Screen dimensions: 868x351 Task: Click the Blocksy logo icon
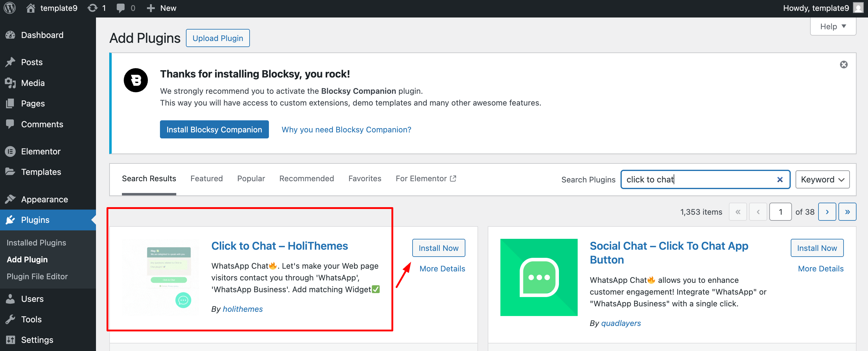[136, 81]
